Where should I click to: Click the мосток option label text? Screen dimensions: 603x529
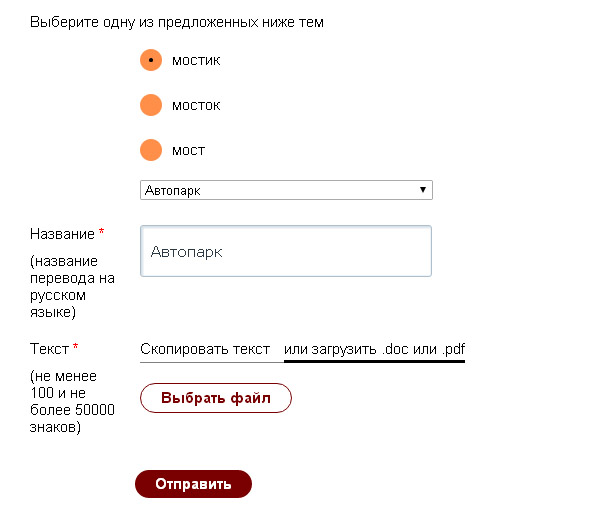point(196,105)
